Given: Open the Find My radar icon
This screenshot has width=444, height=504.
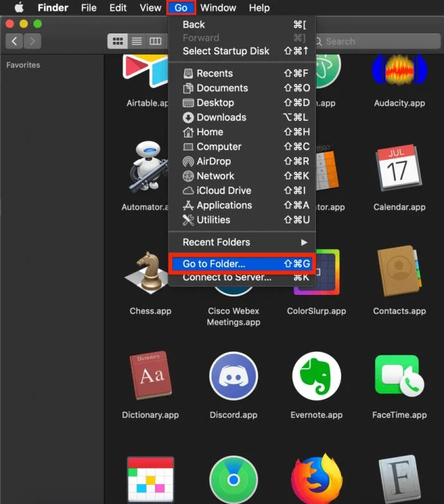Looking at the screenshot, I should pos(234,480).
